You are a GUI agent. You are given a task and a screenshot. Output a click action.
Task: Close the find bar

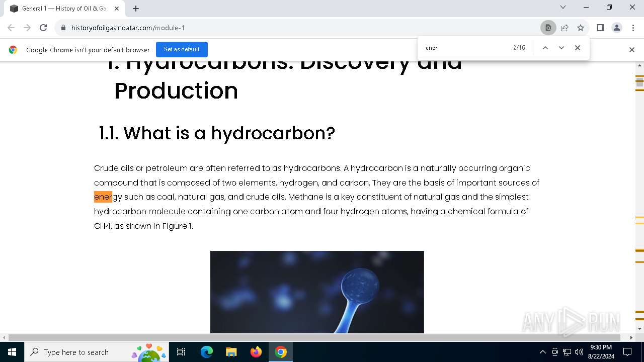coord(578,48)
